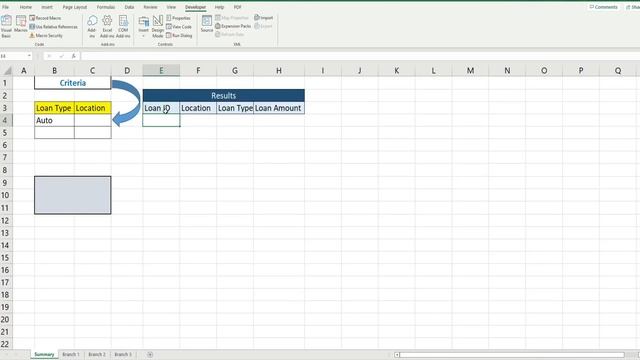Click the gray rectangle button shape

(73, 195)
